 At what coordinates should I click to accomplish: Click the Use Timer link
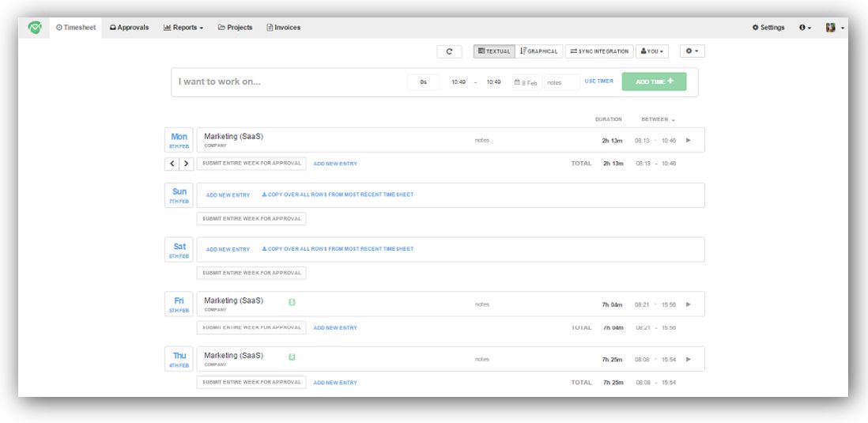[598, 81]
